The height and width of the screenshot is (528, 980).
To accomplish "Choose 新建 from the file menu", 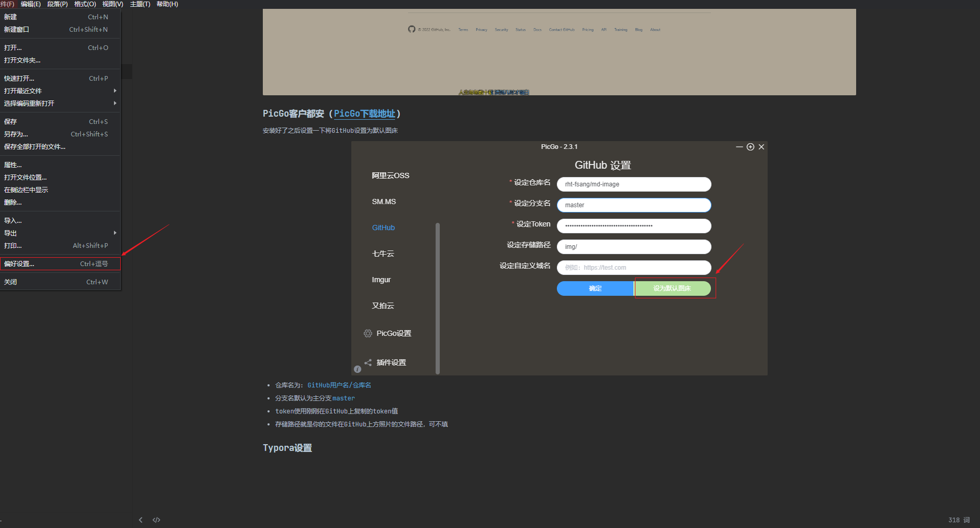I will (60, 17).
